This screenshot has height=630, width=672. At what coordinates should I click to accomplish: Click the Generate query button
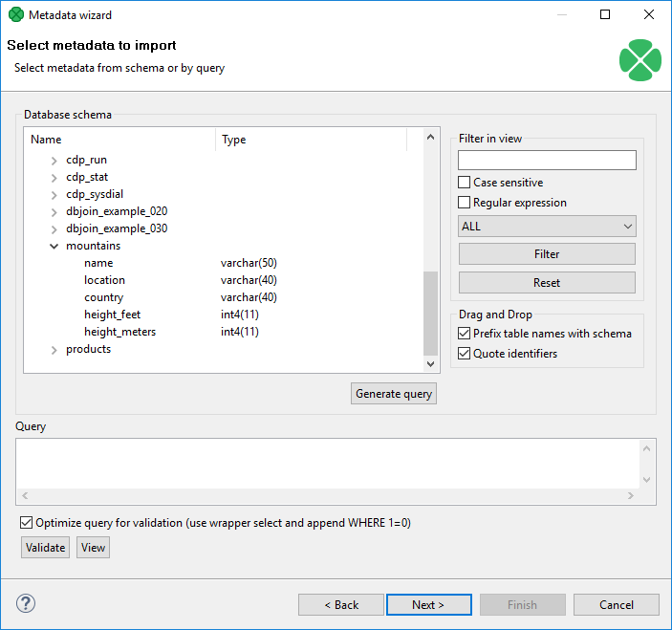tap(394, 394)
